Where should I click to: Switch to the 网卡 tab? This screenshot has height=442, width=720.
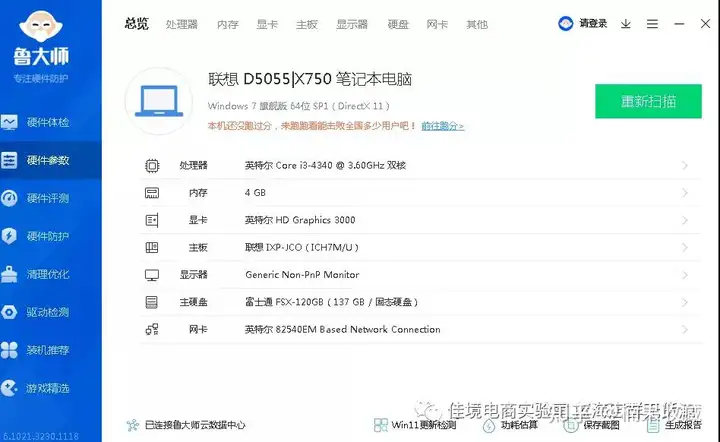pos(437,24)
